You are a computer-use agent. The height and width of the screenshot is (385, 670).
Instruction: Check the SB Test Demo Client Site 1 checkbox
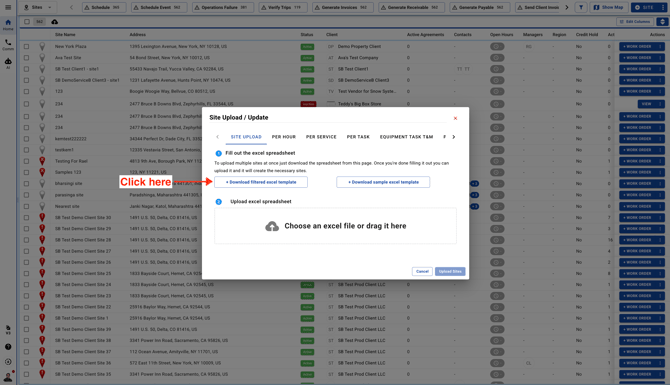26,318
